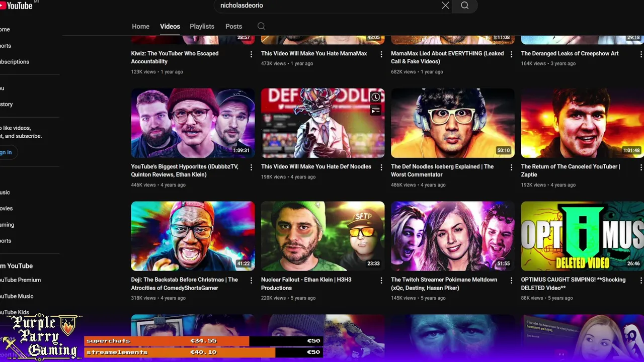The image size is (644, 362).
Task: Click '446K views · 4 years ago' text
Action: click(x=158, y=185)
